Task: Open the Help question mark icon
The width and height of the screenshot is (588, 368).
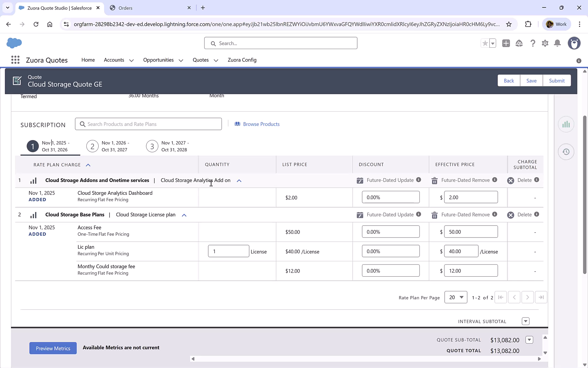Action: [533, 43]
